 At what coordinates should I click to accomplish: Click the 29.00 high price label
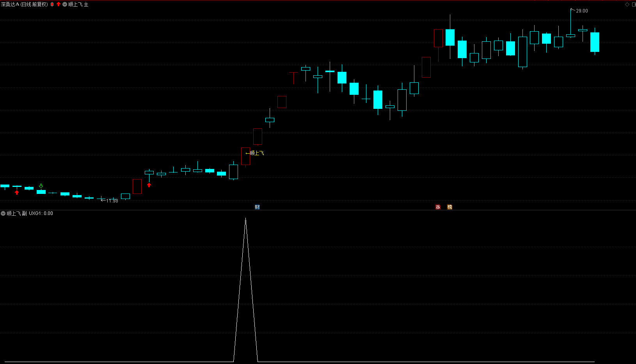[x=582, y=11]
